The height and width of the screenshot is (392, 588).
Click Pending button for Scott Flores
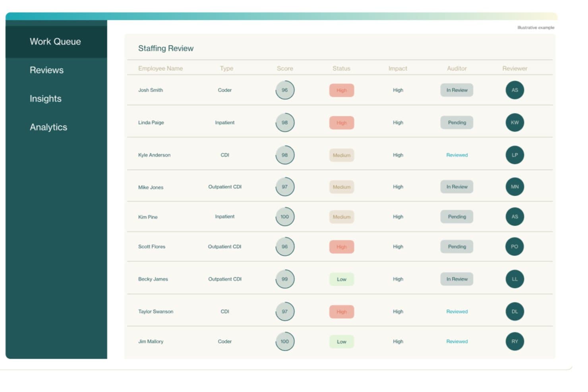click(457, 247)
